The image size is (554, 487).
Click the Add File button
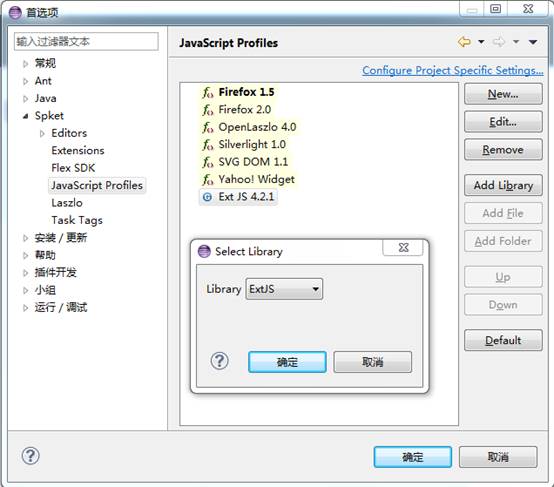pos(503,213)
